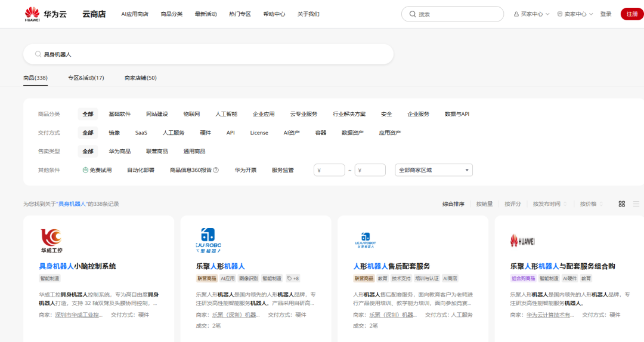Switch to list view layout icon
644x342 pixels.
[x=636, y=204]
